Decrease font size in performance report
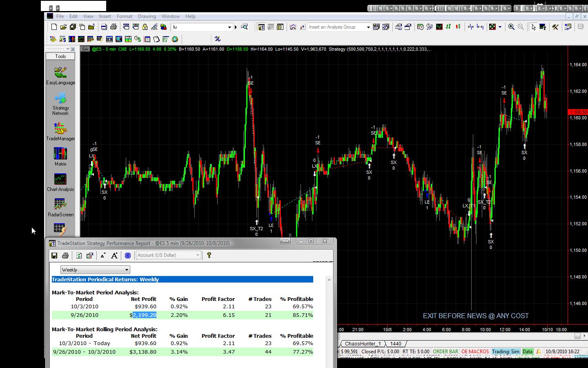Screen dimensions: 588x368 (103, 255)
